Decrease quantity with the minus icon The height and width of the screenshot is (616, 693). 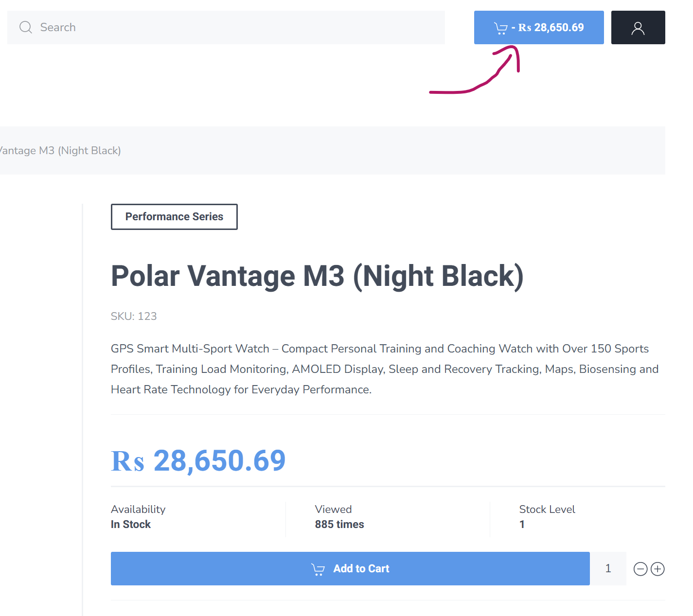pyautogui.click(x=640, y=569)
